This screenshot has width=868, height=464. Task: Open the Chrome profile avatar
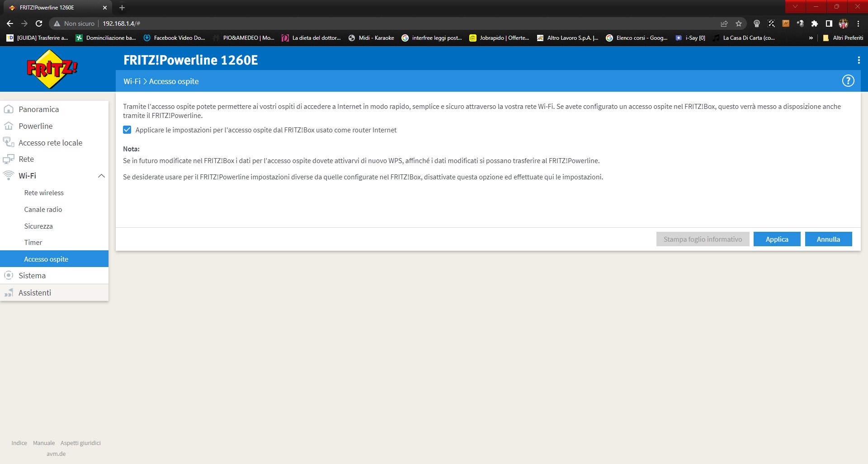tap(844, 23)
